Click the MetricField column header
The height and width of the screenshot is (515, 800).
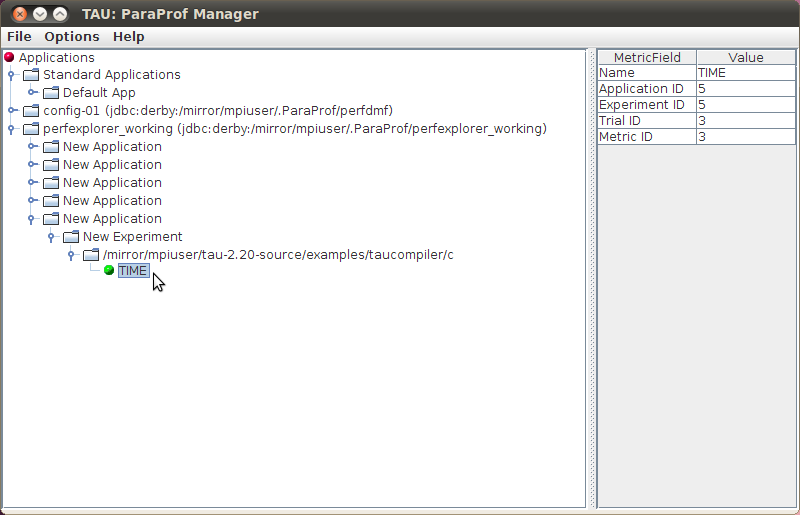tap(647, 57)
